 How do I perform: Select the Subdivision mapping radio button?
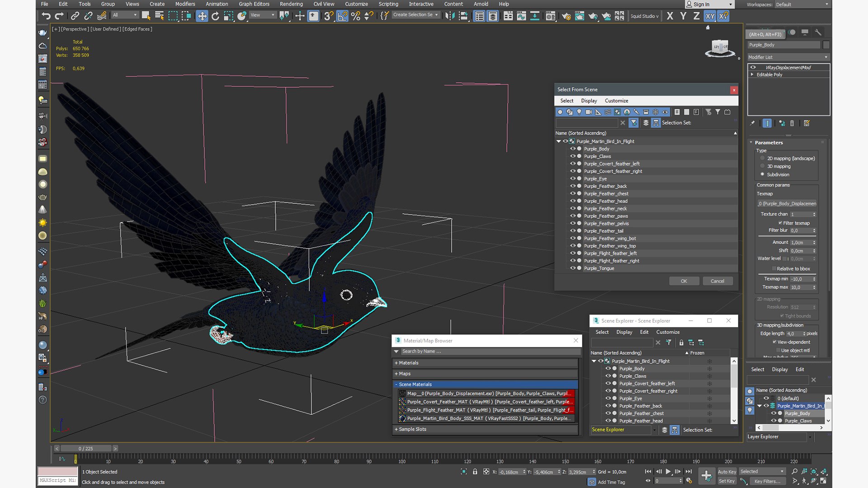pyautogui.click(x=763, y=174)
